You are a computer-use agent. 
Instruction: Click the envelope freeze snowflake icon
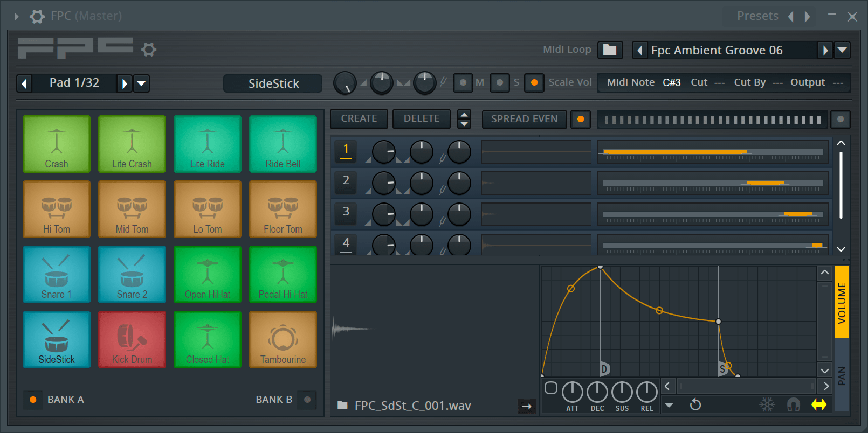pos(767,404)
